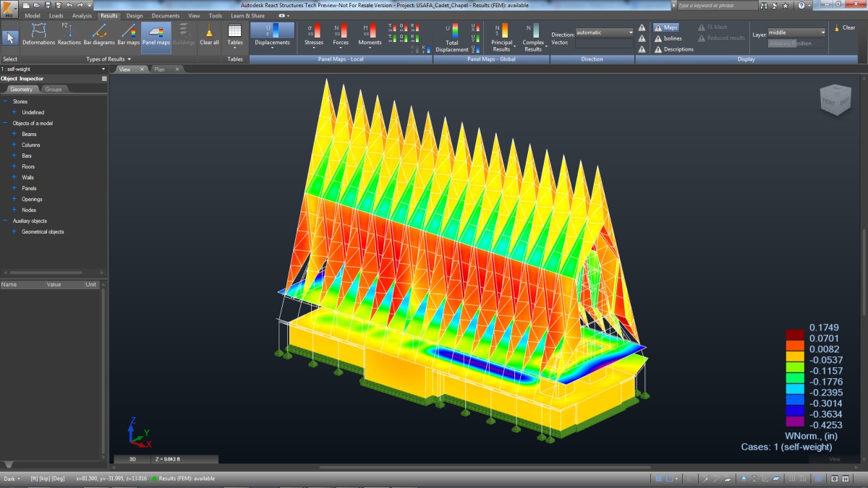
Task: Click the Reactions results icon
Action: click(69, 34)
